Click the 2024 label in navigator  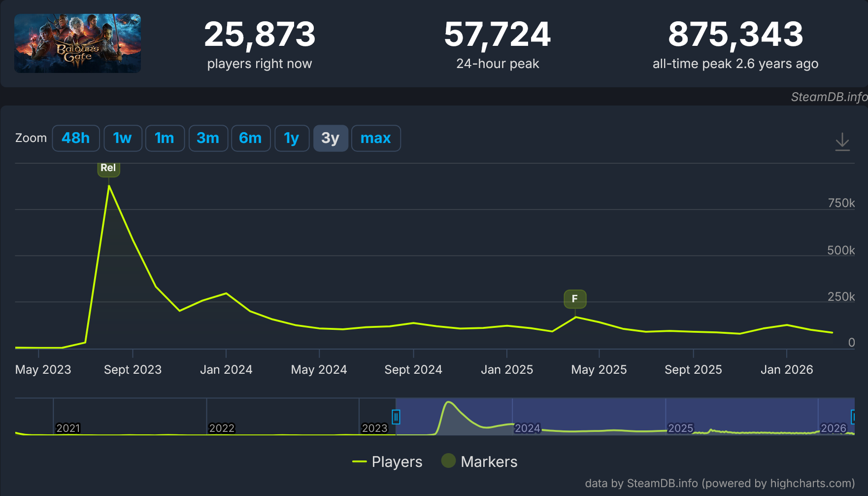[x=528, y=428]
